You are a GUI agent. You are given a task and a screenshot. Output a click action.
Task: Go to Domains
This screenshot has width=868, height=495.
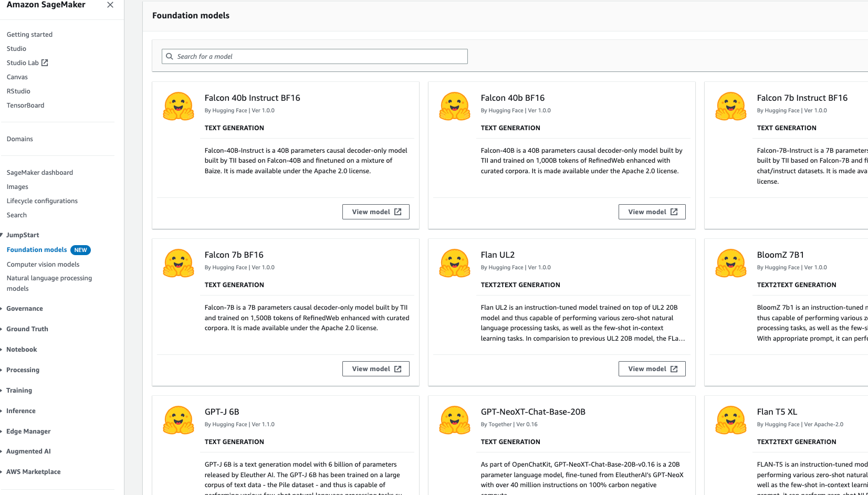(19, 139)
